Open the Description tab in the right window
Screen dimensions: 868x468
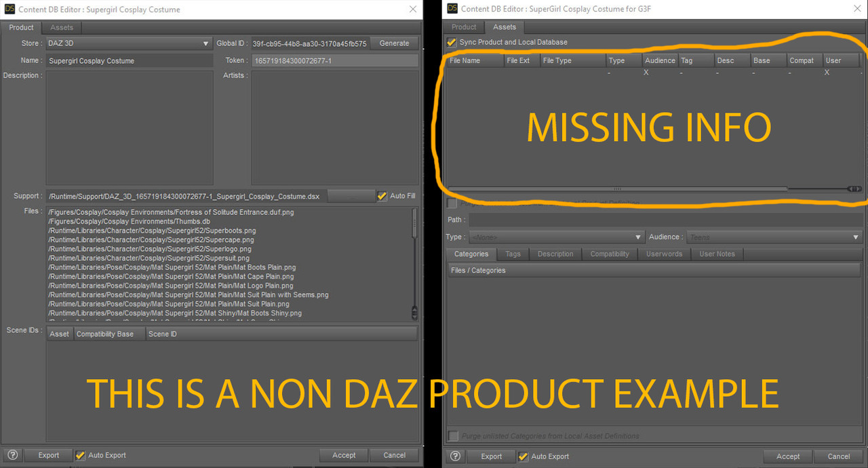point(555,254)
